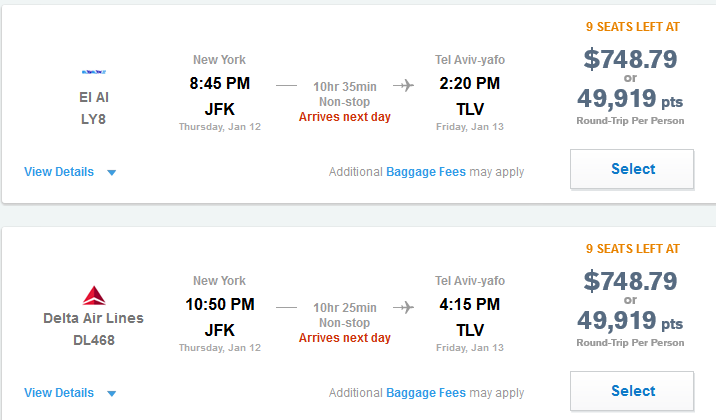Click the $748.79 price on El Al flight

coord(630,59)
